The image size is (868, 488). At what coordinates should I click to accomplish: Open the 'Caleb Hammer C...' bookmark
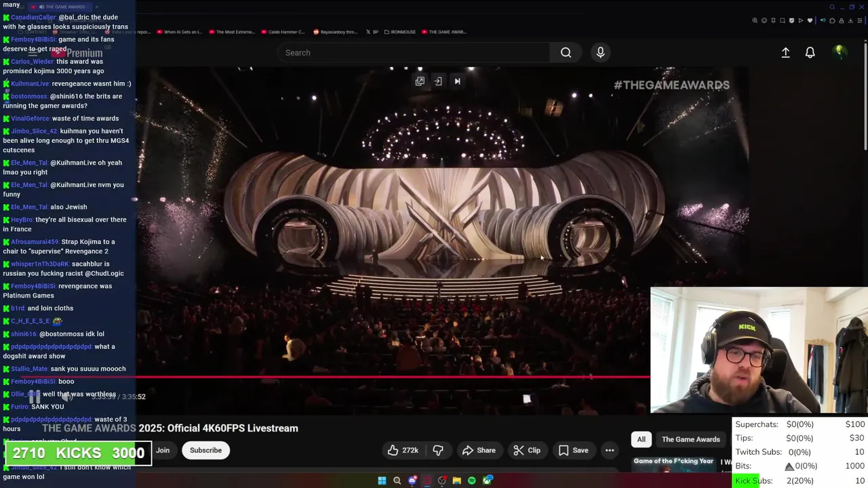click(x=283, y=32)
